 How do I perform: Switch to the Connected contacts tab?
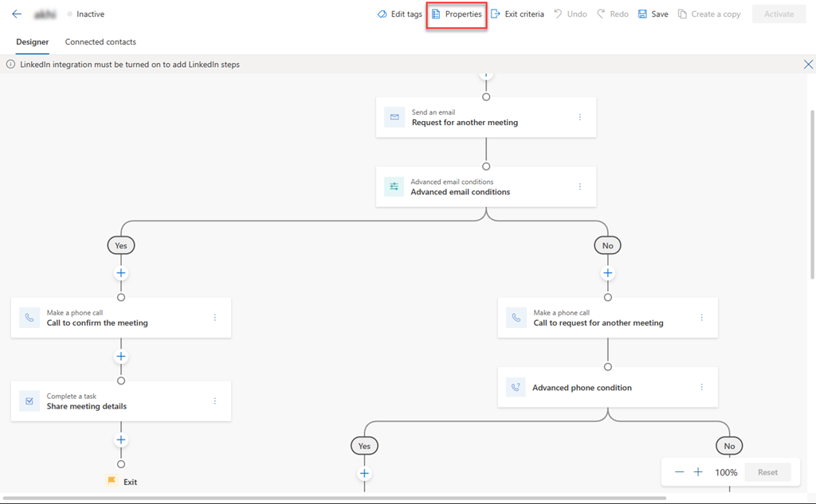click(x=100, y=41)
